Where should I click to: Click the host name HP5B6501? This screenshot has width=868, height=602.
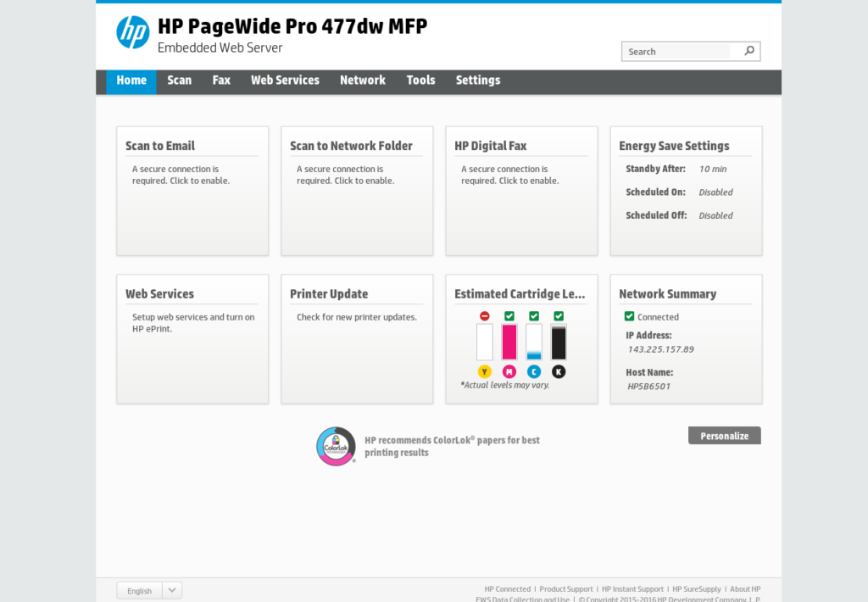tap(648, 387)
